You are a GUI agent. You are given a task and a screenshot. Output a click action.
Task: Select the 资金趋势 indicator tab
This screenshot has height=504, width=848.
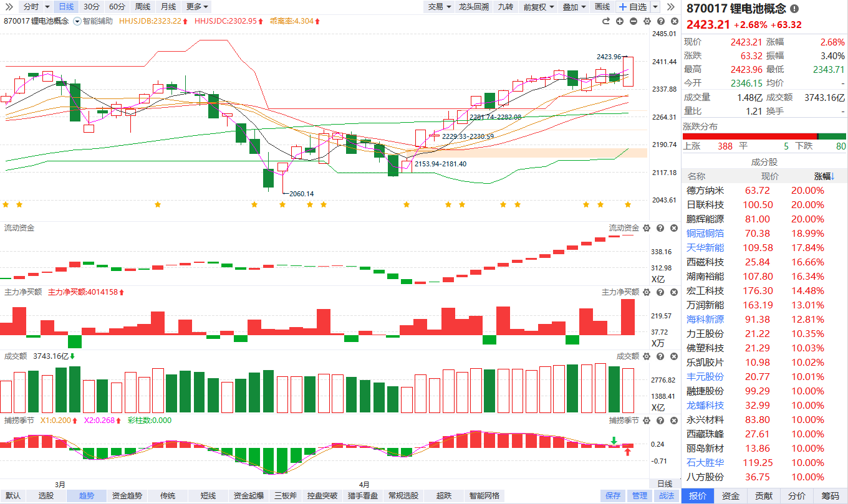tap(127, 496)
